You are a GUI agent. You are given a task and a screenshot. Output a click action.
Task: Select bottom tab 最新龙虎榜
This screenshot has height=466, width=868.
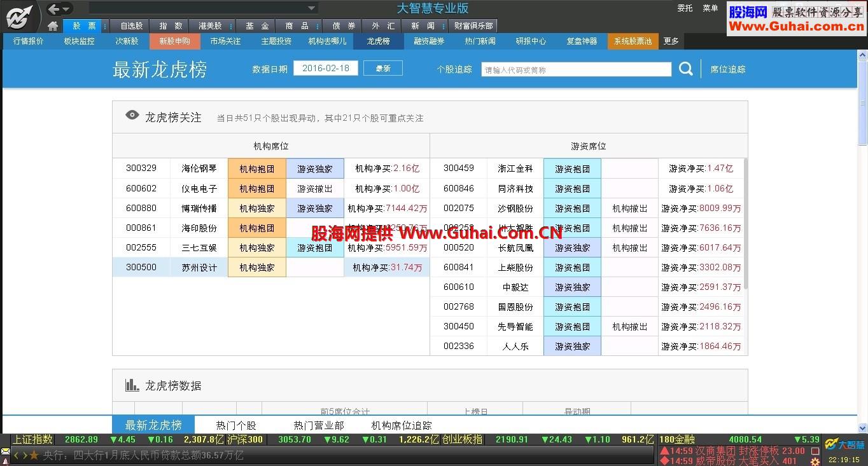point(153,425)
